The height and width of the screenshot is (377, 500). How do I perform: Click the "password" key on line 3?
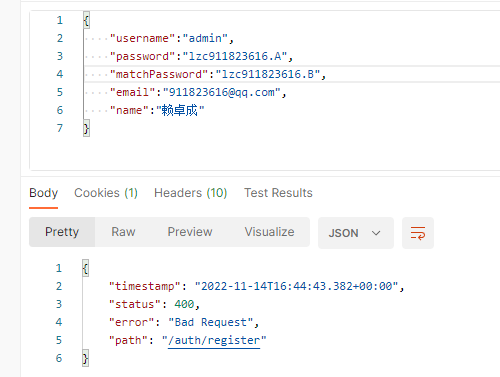point(142,56)
